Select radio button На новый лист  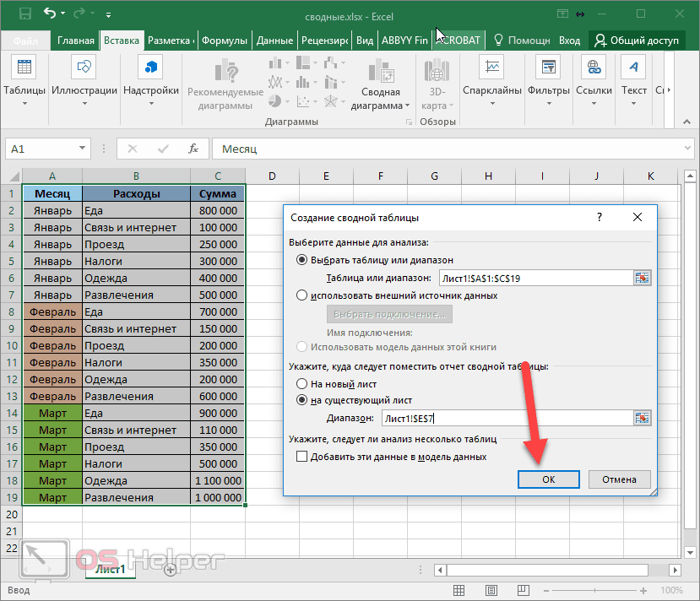click(x=302, y=383)
